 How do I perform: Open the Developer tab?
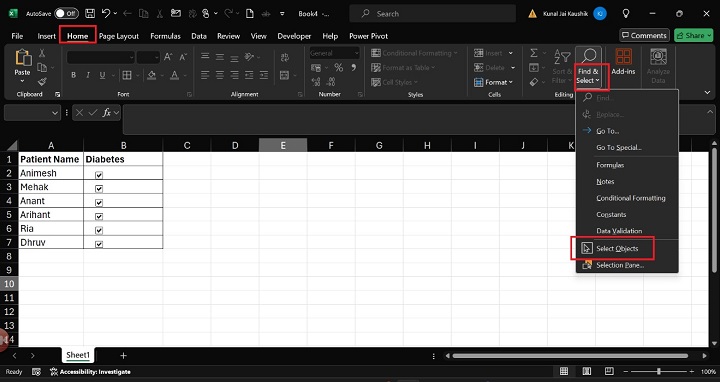click(294, 36)
